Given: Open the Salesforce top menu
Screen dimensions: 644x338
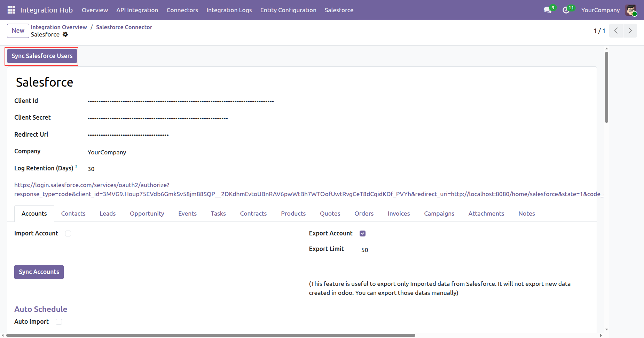Looking at the screenshot, I should coord(339,10).
